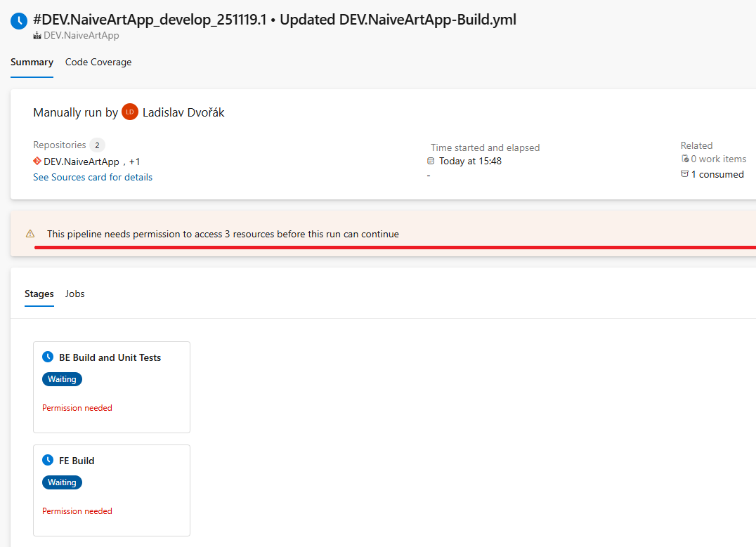Click the pipeline run status clock icon
Image resolution: width=756 pixels, height=547 pixels.
coord(19,21)
